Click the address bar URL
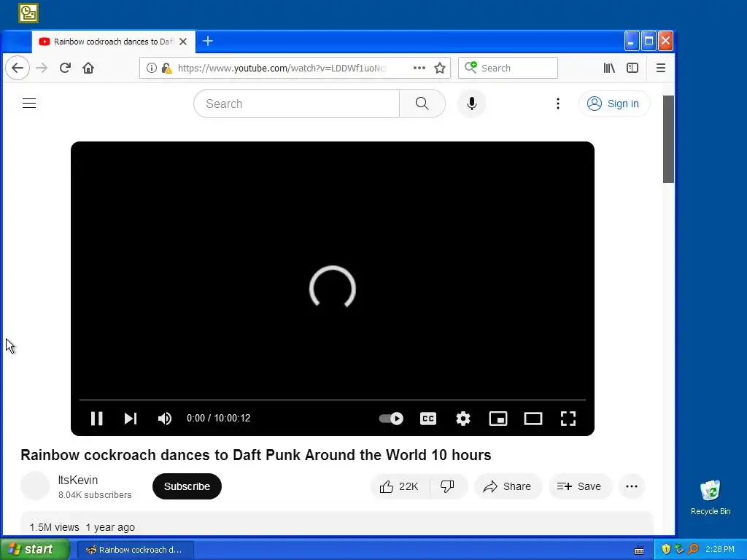The height and width of the screenshot is (560, 747). 281,68
